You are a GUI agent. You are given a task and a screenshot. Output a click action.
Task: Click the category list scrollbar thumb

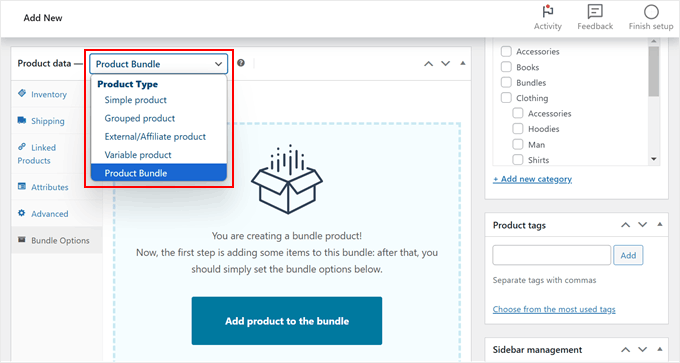(654, 71)
